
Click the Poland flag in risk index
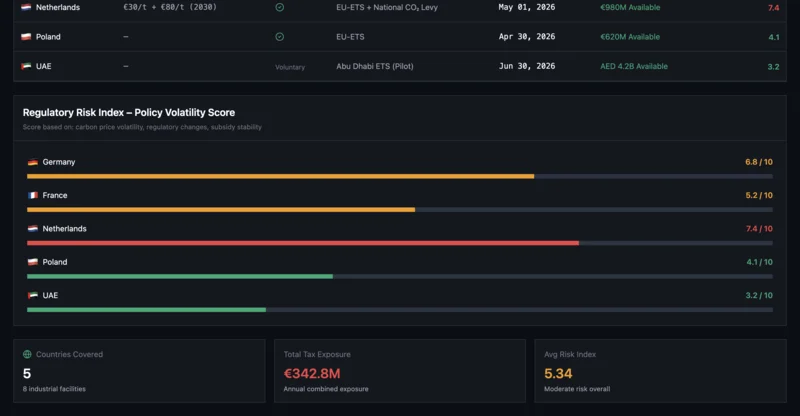point(32,262)
